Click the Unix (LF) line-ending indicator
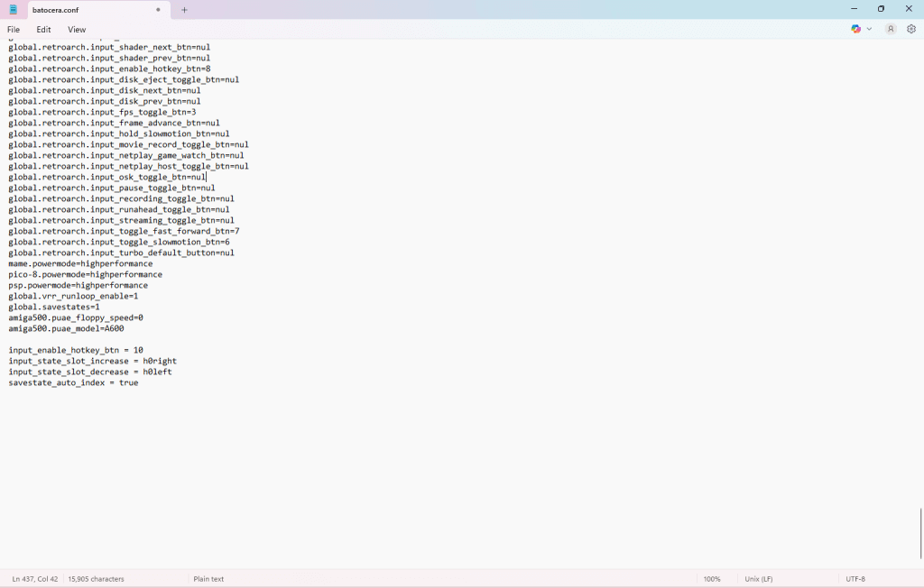924x588 pixels. point(758,578)
